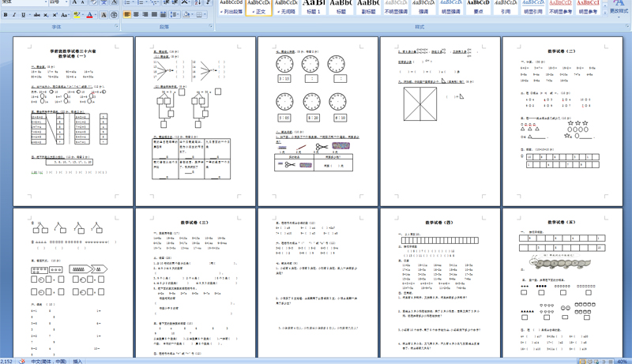632x364 pixels.
Task: Apply paragraph borders
Action: coord(199,14)
